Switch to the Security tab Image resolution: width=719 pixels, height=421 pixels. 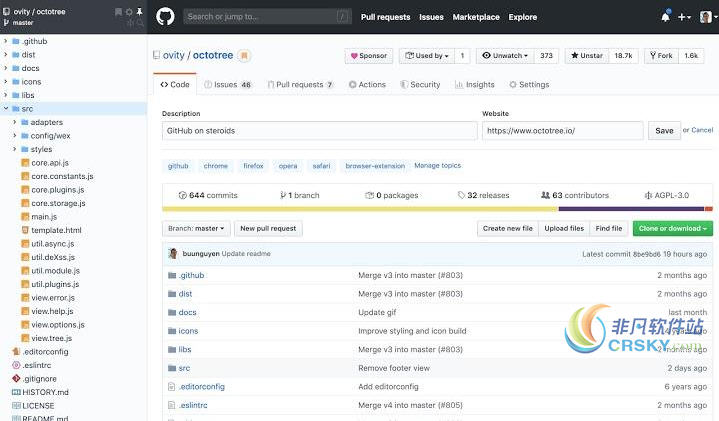click(x=420, y=84)
